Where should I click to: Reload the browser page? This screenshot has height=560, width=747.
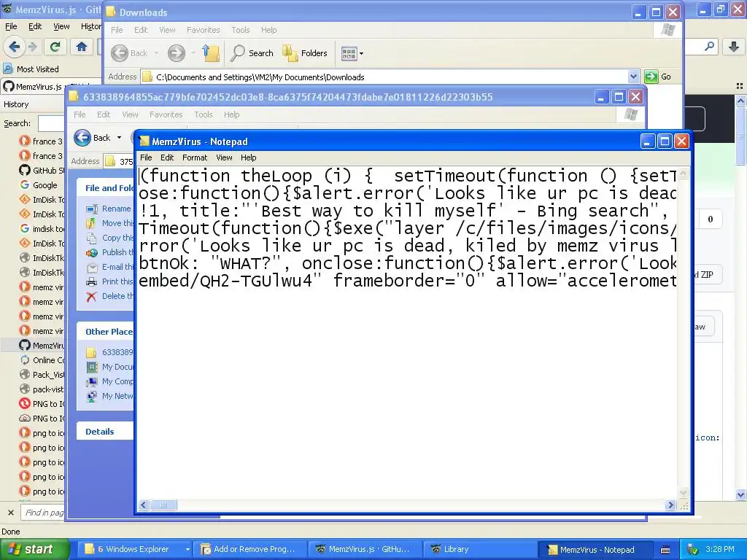pyautogui.click(x=55, y=47)
